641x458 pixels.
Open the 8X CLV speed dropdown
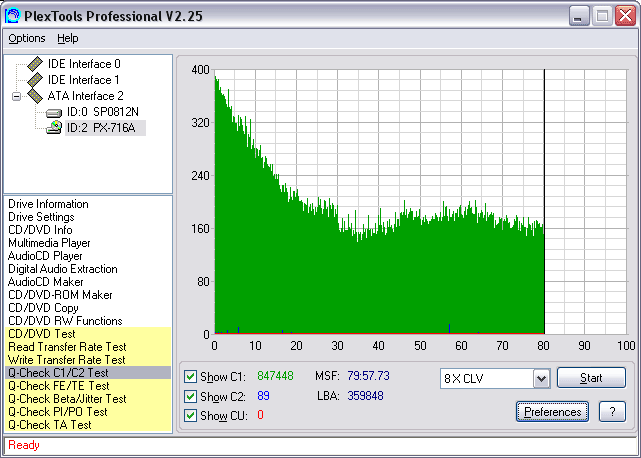(x=541, y=379)
